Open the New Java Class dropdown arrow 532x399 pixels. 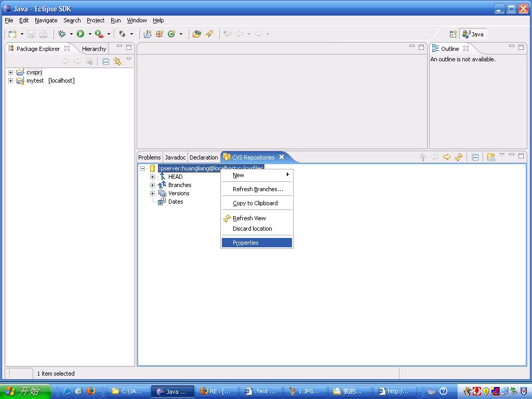(181, 34)
